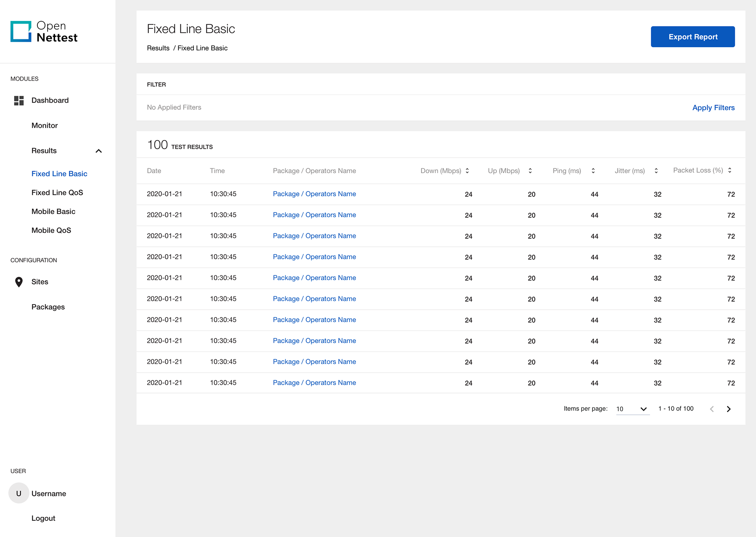756x537 pixels.
Task: Go to previous results page arrow
Action: tap(712, 409)
